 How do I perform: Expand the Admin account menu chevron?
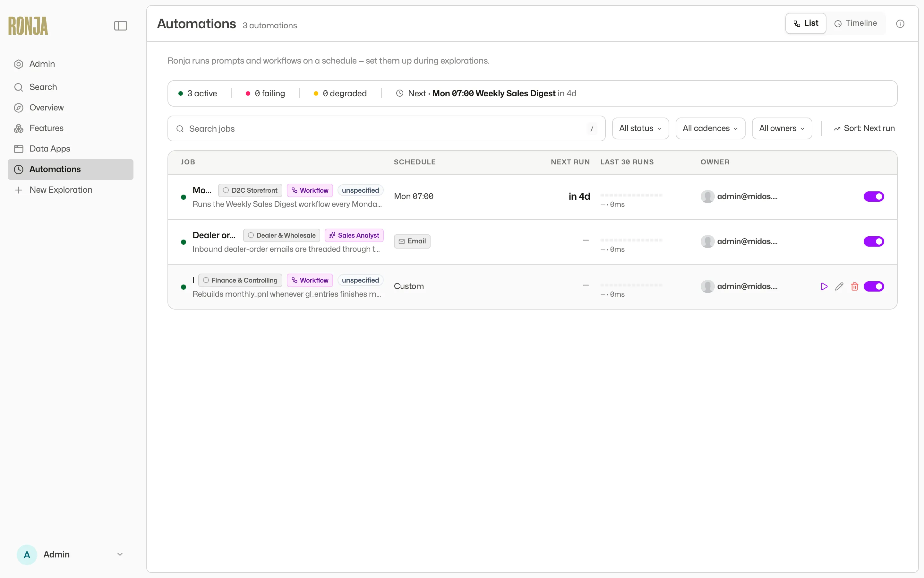coord(120,554)
